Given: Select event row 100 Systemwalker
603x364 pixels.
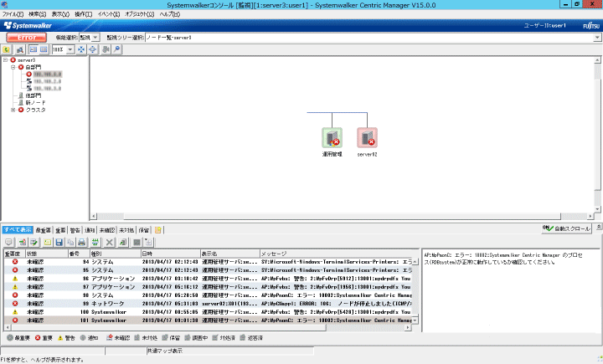Looking at the screenshot, I should pos(208,312).
